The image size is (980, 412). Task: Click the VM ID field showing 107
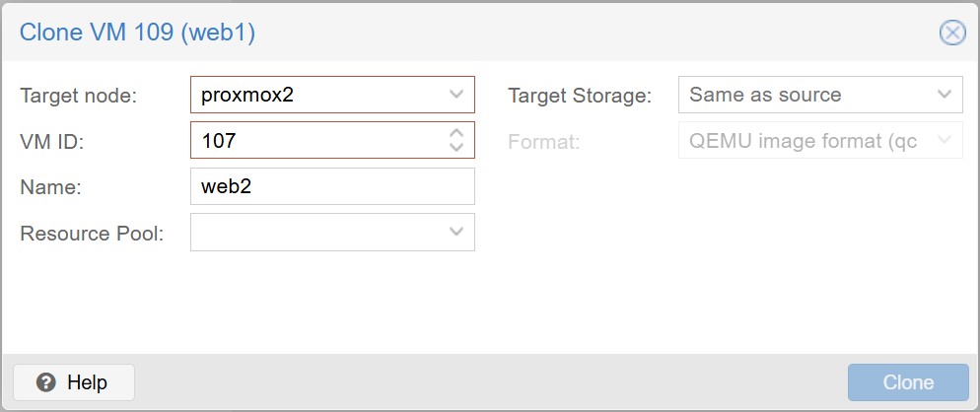(x=315, y=140)
